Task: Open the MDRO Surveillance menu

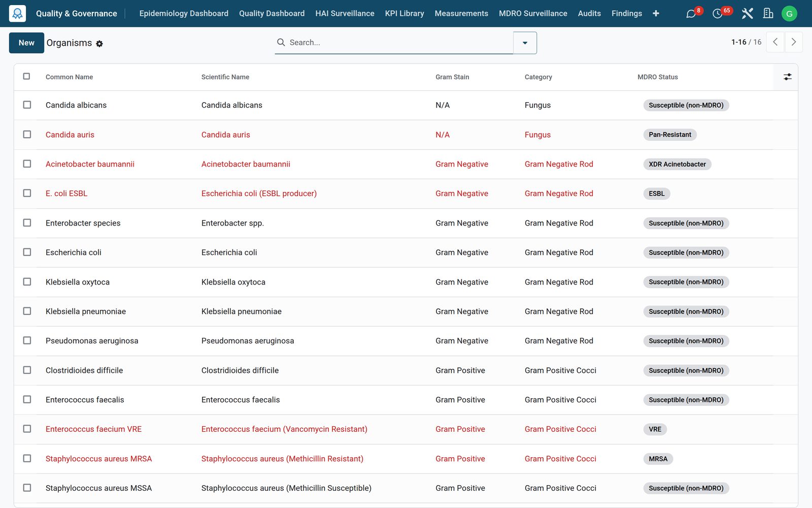Action: click(533, 14)
